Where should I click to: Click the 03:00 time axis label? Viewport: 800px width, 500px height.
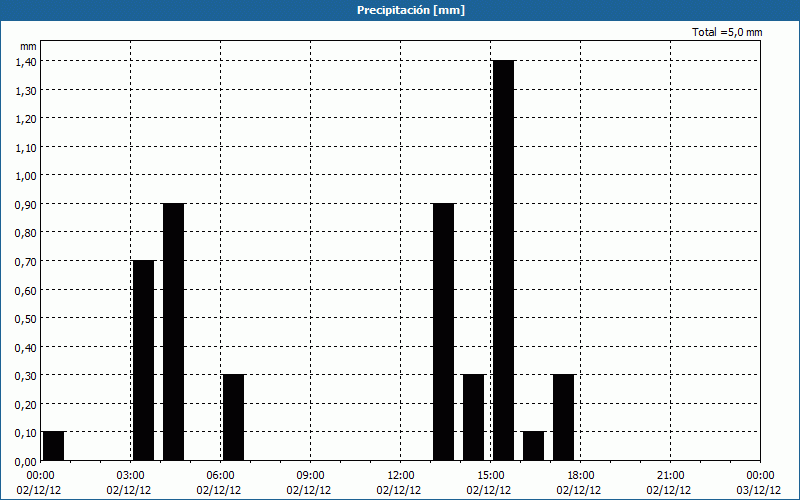coord(131,476)
